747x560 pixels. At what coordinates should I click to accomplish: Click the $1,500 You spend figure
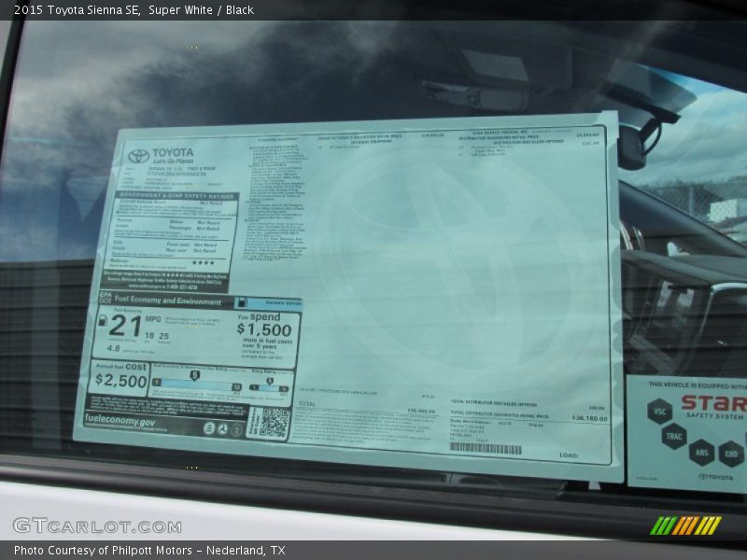tap(263, 329)
